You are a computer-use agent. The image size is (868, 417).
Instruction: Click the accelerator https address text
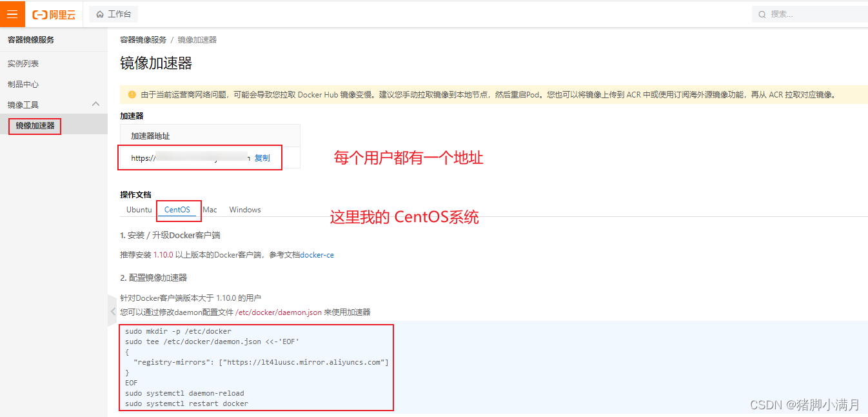(190, 158)
